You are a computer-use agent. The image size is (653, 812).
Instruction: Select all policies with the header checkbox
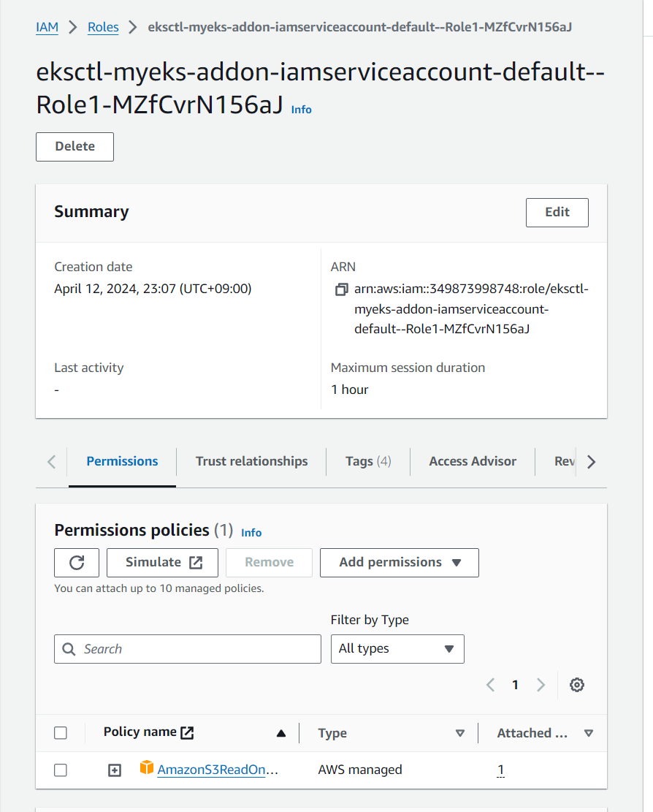[61, 733]
